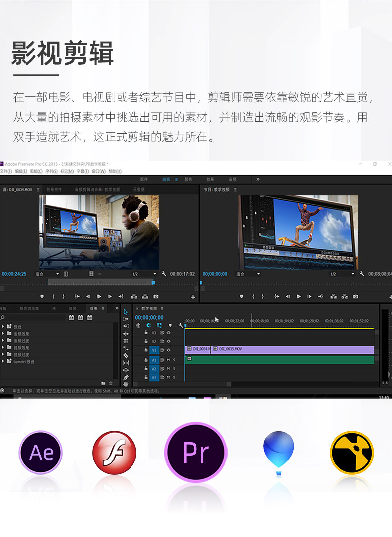Select the Selection arrow tool
This screenshot has width=392, height=537.
pos(126,311)
